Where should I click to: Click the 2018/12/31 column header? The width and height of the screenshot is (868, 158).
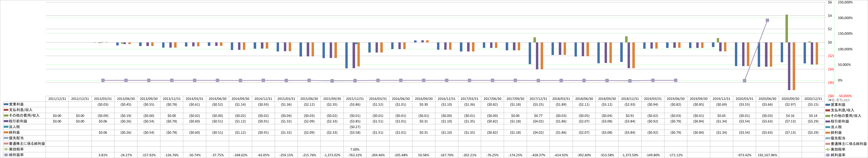[x=630, y=99]
